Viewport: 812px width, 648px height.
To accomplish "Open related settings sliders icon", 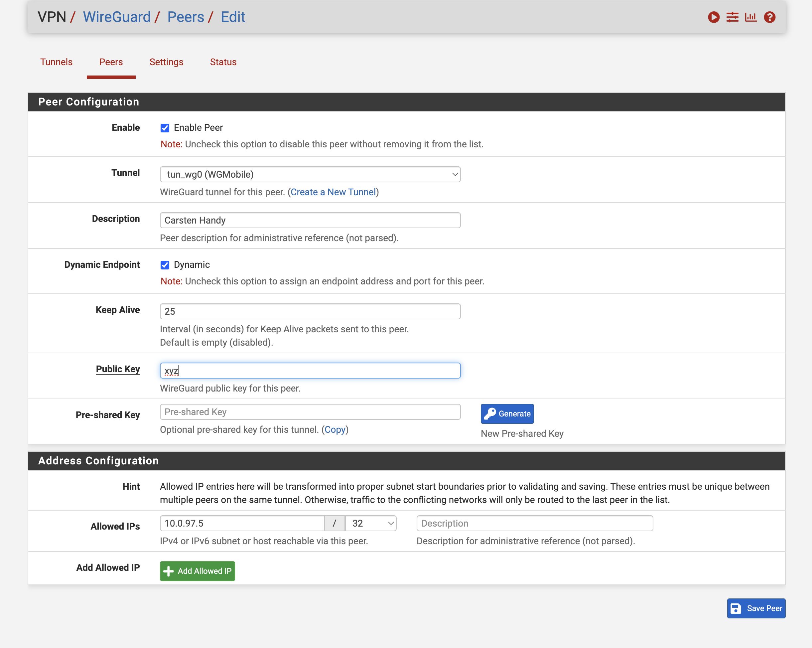I will tap(732, 17).
